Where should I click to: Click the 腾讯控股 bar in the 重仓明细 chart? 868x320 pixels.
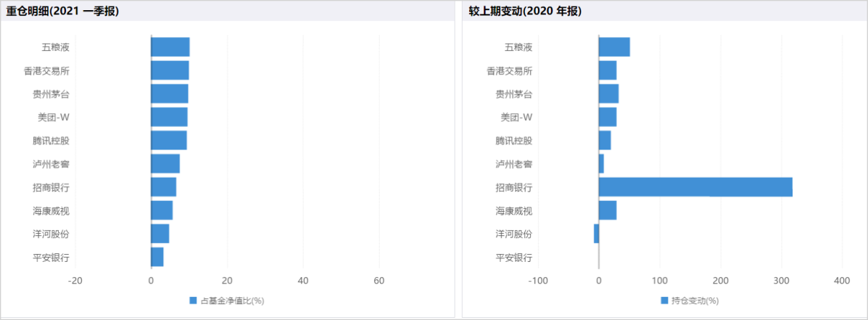pos(169,140)
